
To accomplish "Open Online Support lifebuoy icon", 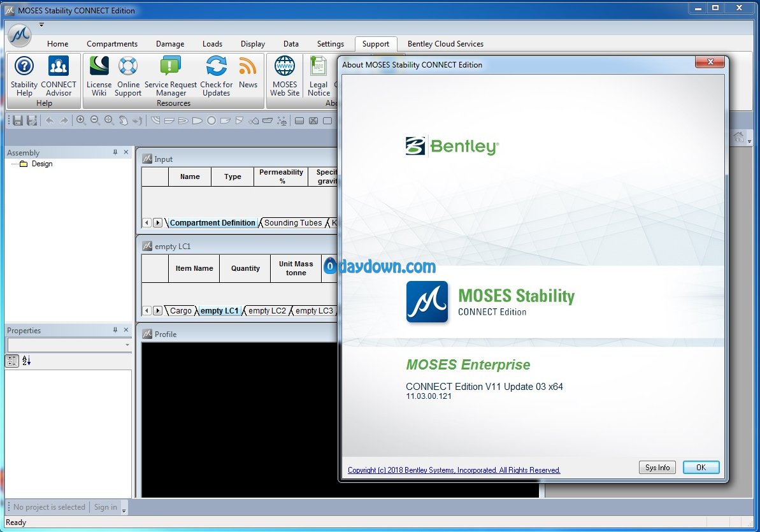I will tap(128, 76).
